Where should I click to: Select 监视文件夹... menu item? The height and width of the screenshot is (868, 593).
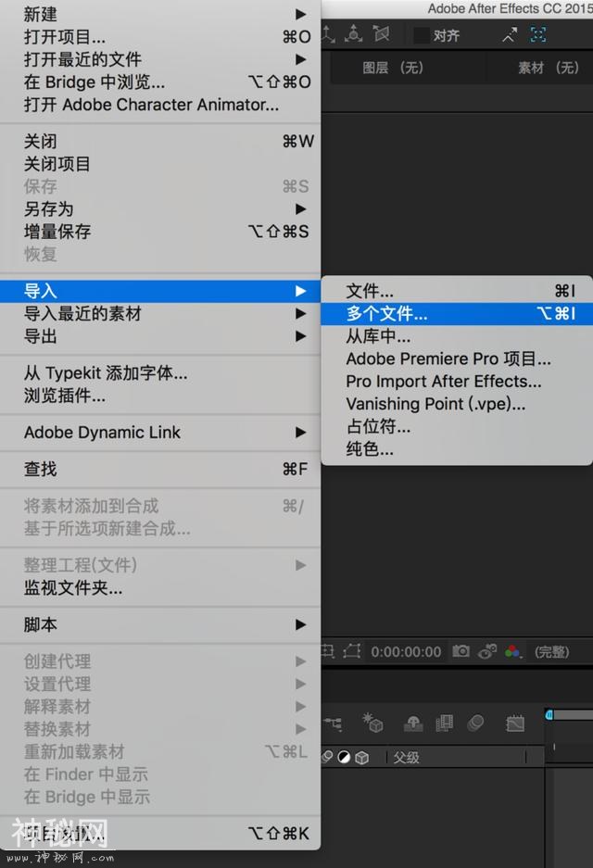point(160,588)
